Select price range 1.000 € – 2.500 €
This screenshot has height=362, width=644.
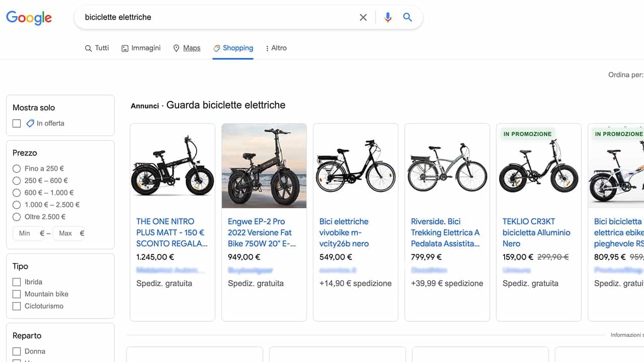point(17,205)
